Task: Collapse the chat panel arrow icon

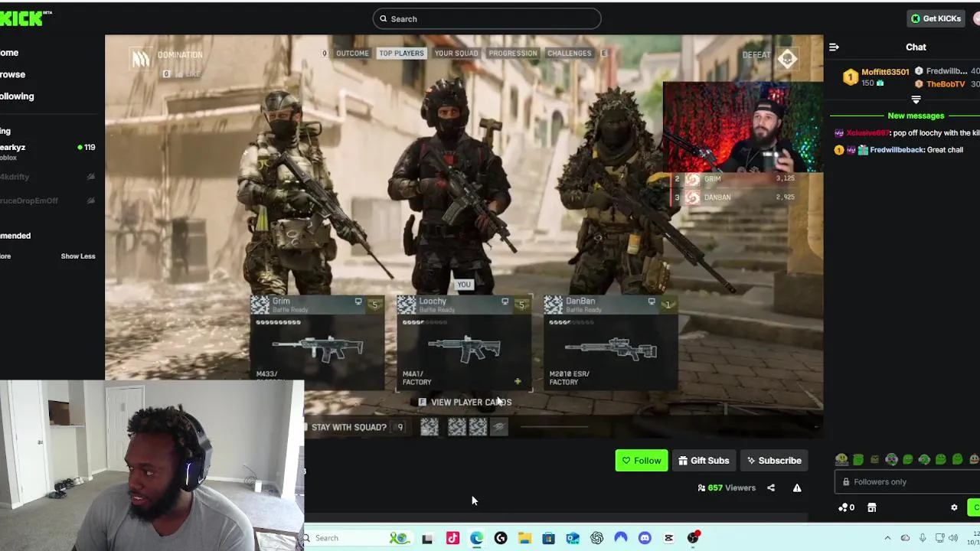Action: [x=834, y=47]
